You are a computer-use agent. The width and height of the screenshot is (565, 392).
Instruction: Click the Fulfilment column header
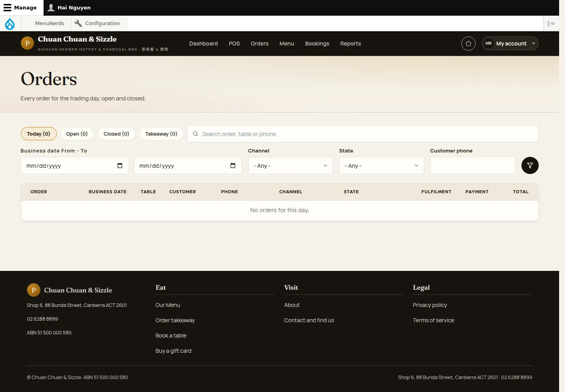436,192
